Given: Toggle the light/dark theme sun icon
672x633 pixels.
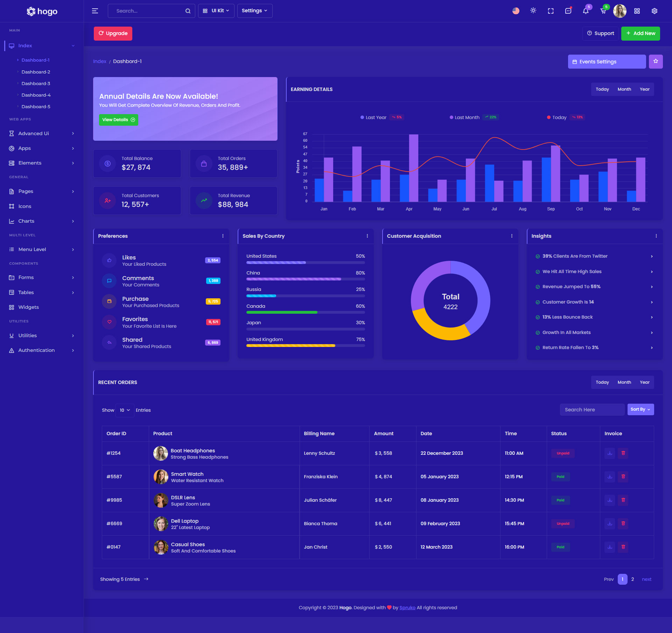Looking at the screenshot, I should 533,11.
